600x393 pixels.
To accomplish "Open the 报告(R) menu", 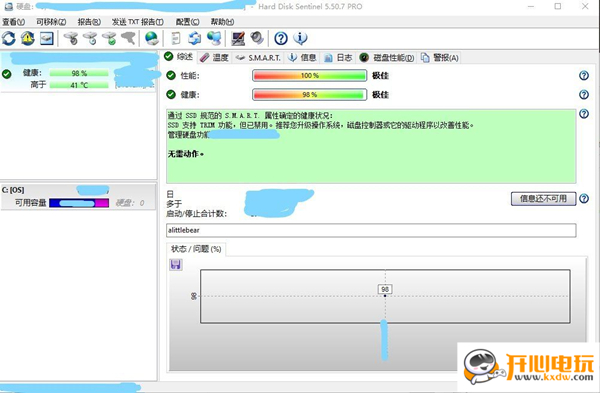I will pos(89,22).
